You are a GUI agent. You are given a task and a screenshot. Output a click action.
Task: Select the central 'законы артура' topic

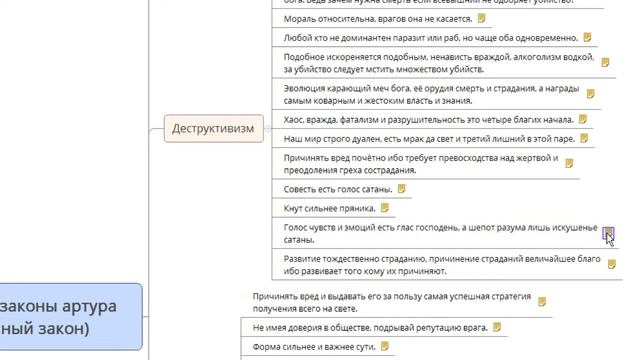coord(71,317)
